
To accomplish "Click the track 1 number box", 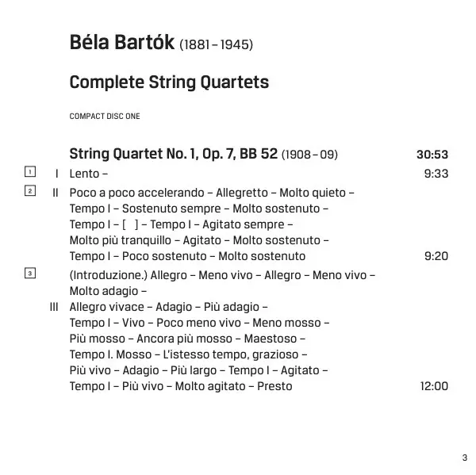I will (29, 172).
